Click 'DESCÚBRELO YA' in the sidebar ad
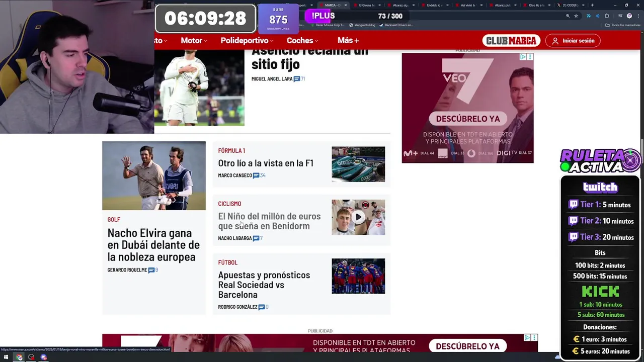 click(468, 119)
